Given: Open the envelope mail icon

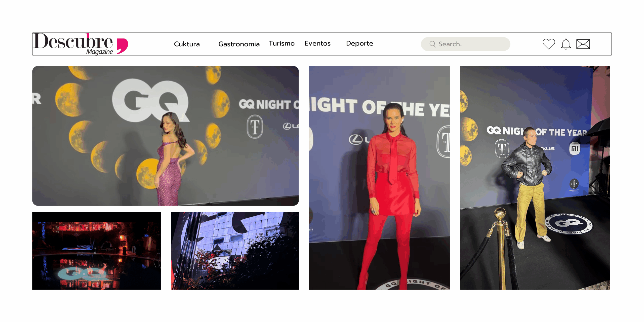Looking at the screenshot, I should (x=583, y=44).
